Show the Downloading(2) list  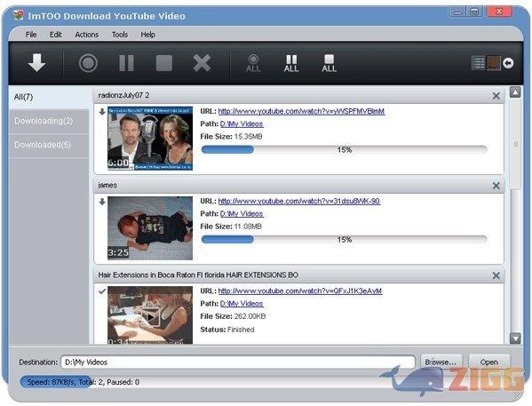pos(49,121)
